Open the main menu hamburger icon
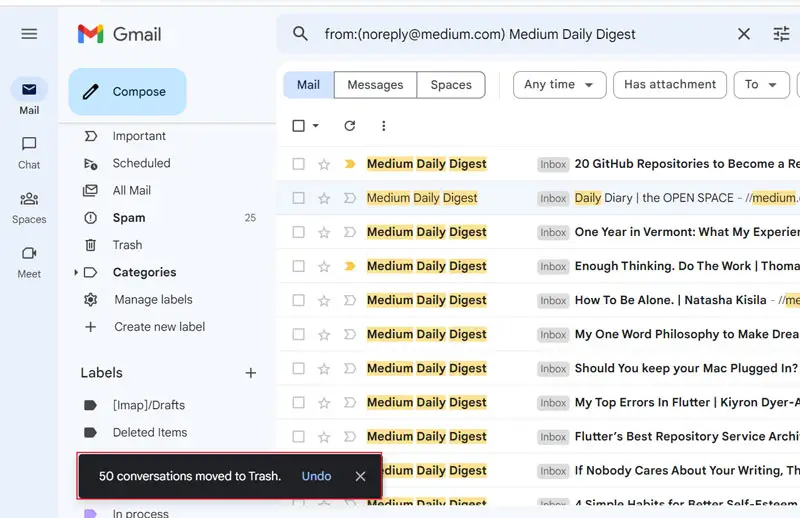 [29, 34]
